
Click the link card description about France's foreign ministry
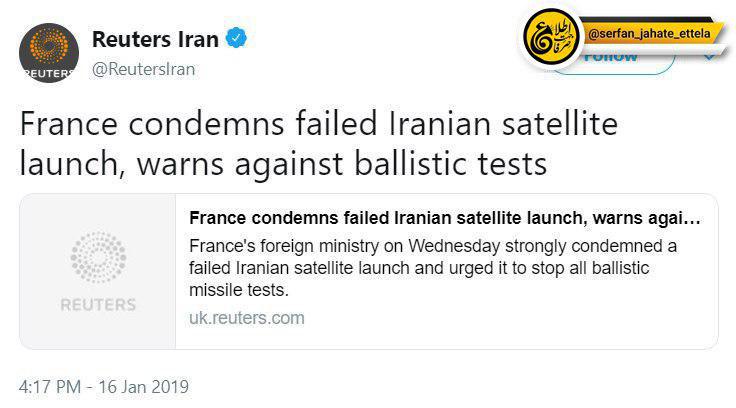click(433, 268)
